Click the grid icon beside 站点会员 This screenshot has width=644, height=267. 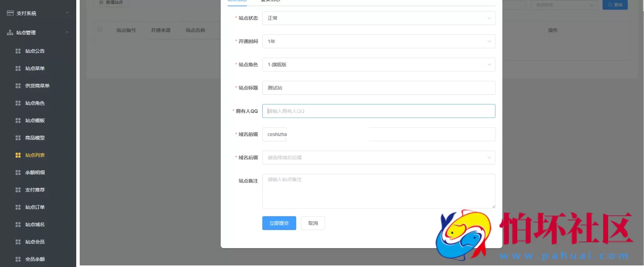pyautogui.click(x=18, y=242)
